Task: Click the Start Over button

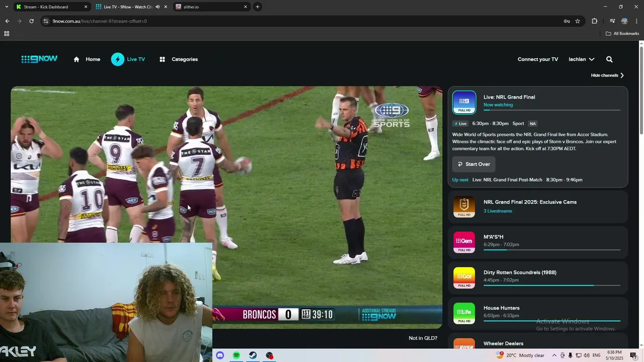Action: pyautogui.click(x=473, y=164)
